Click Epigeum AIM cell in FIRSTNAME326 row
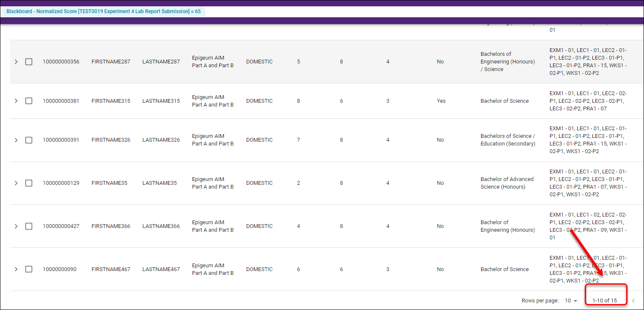This screenshot has width=644, height=310. point(212,140)
